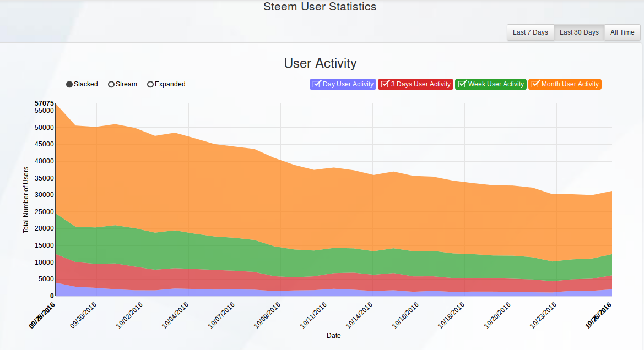The height and width of the screenshot is (350, 644).
Task: Select the Stacked radio option
Action: coord(82,84)
